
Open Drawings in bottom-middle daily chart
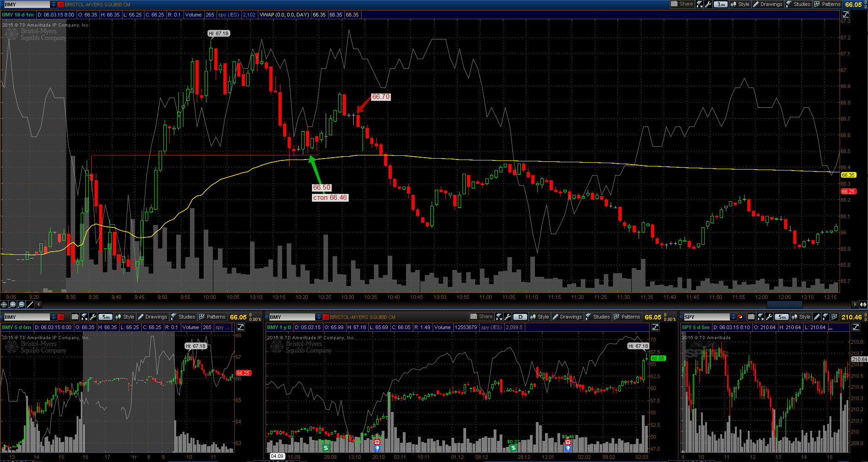[x=568, y=317]
